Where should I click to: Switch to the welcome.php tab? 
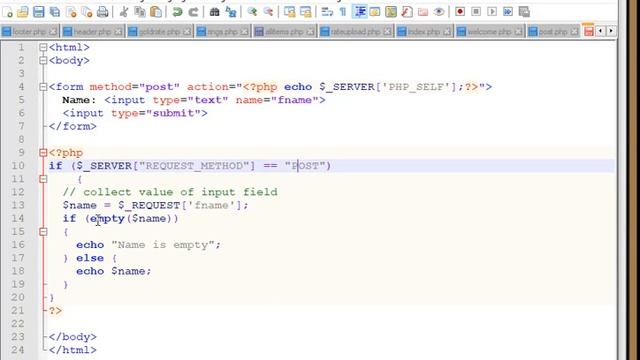point(489,31)
